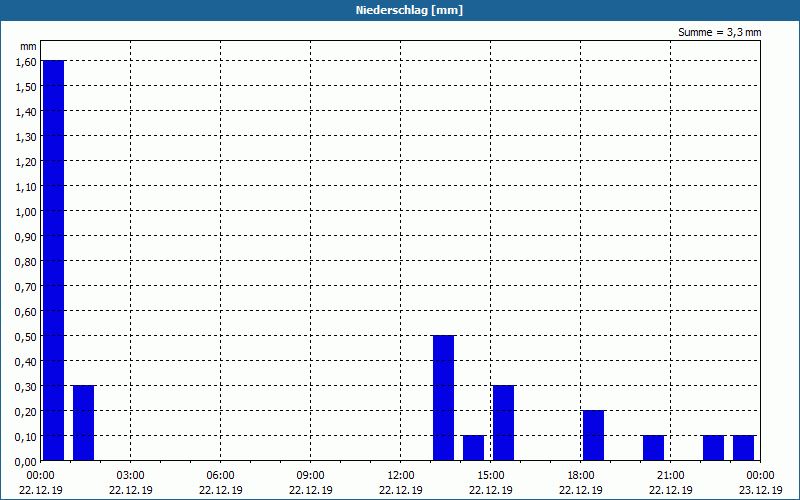The height and width of the screenshot is (500, 800).
Task: Click the tallest 1,60 mm bar at 00:00
Action: click(54, 260)
